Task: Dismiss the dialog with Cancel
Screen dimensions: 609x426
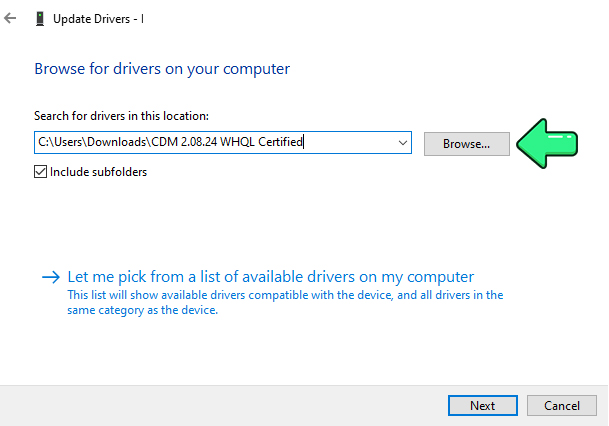Action: 562,406
